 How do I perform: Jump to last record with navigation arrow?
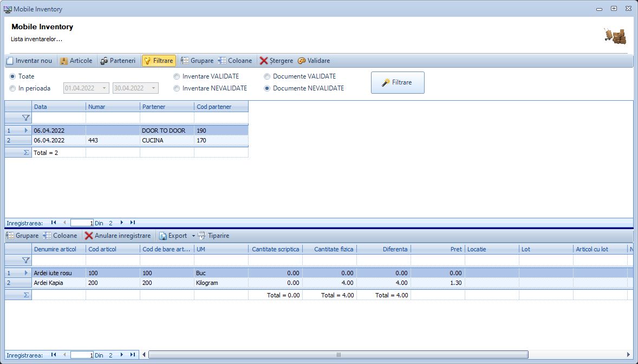[x=132, y=222]
